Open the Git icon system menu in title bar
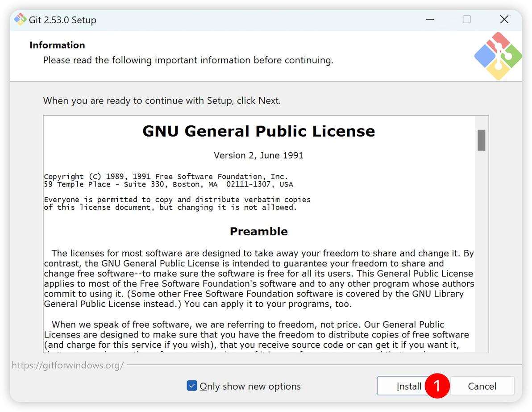Screen dimensions: 532x412 point(20,19)
